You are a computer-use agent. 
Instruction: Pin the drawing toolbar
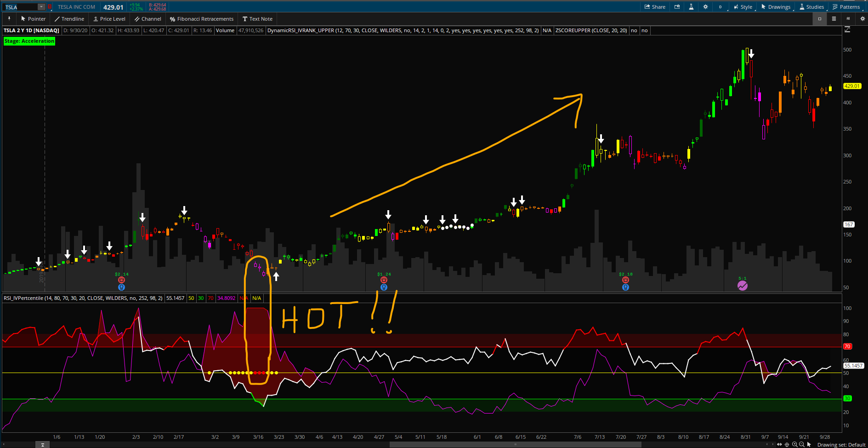(x=9, y=19)
